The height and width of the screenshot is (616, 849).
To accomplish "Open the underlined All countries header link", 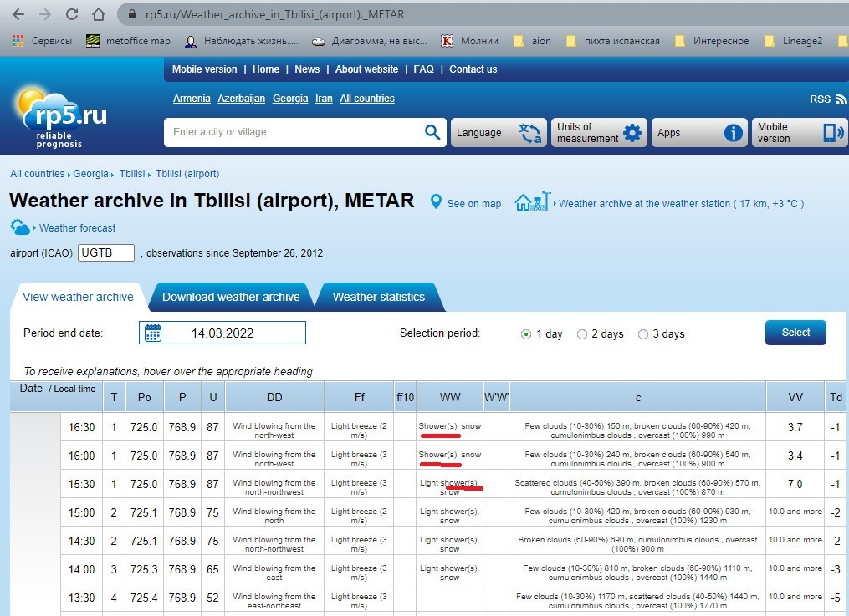I will coord(367,99).
